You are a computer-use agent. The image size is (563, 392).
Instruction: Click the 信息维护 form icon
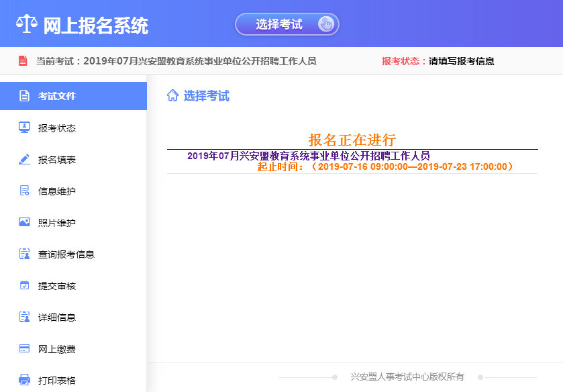(24, 191)
